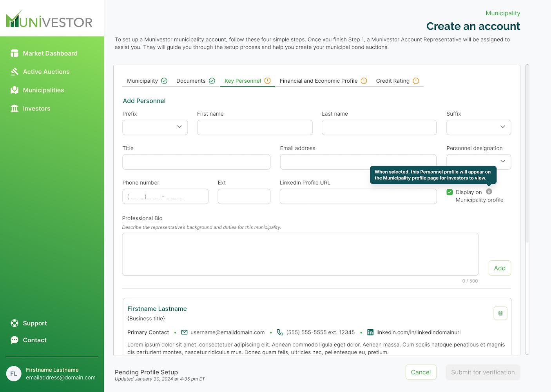The image size is (551, 392).
Task: Delete the Firstname Lastname personnel card
Action: pyautogui.click(x=500, y=313)
